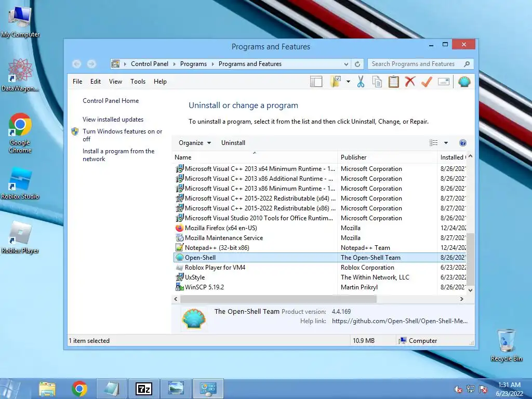Toggle navigation pane toolbar icon
The image size is (532, 399).
(x=316, y=82)
